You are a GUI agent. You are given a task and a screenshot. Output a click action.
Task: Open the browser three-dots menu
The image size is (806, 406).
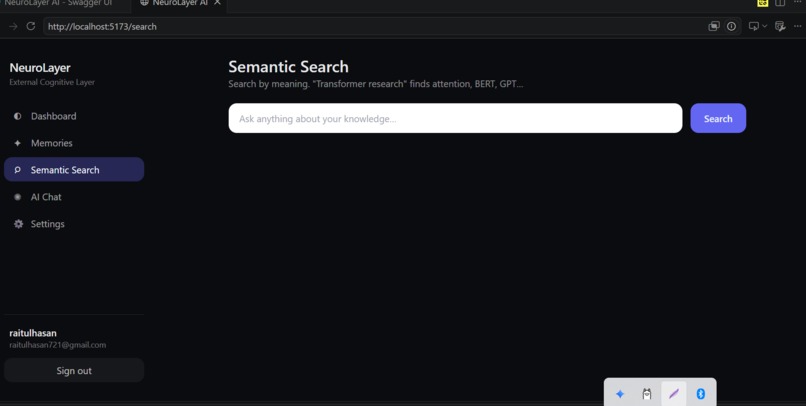[797, 26]
